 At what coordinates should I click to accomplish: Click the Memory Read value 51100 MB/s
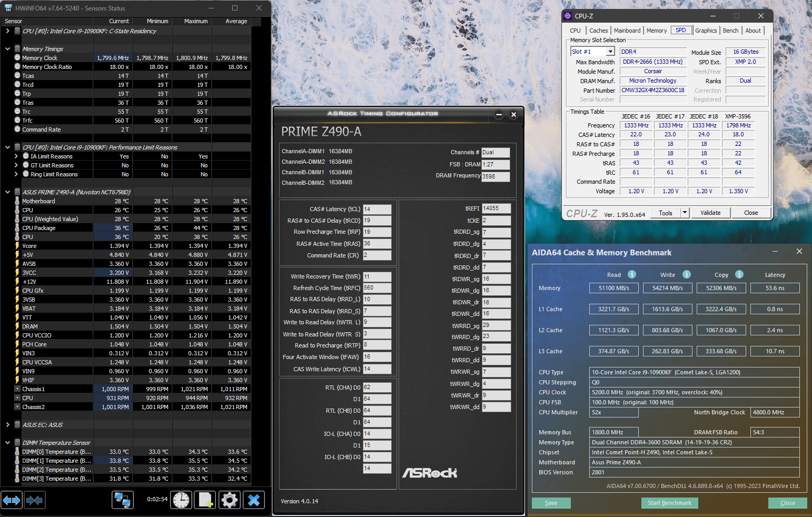(x=614, y=288)
